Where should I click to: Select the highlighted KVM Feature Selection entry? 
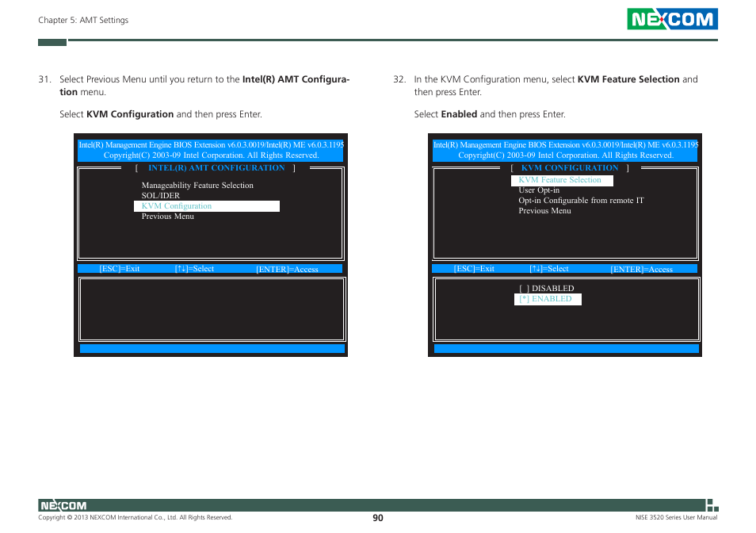(x=562, y=180)
